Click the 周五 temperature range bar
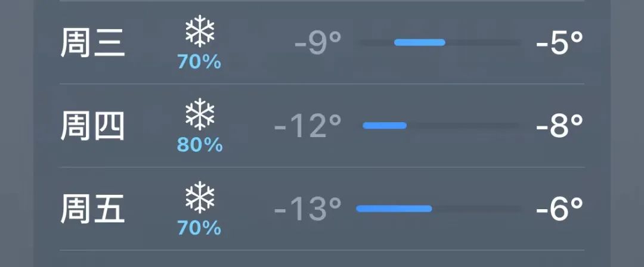The image size is (644, 267). point(439,209)
